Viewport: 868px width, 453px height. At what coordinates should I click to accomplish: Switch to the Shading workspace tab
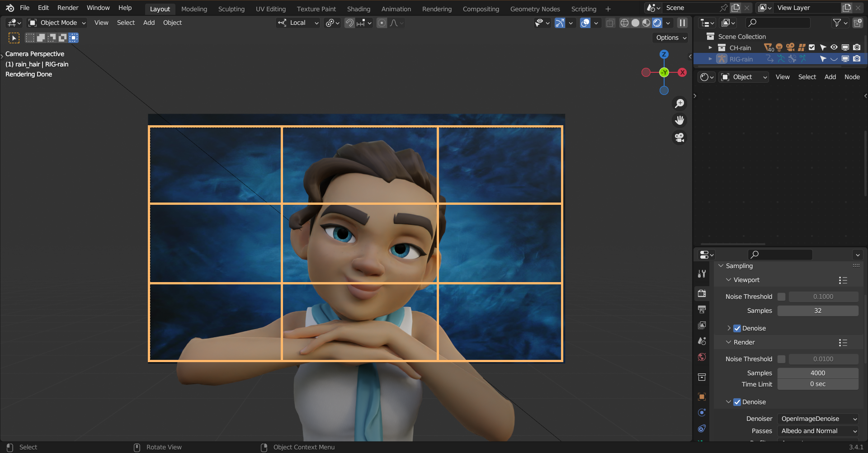click(359, 9)
